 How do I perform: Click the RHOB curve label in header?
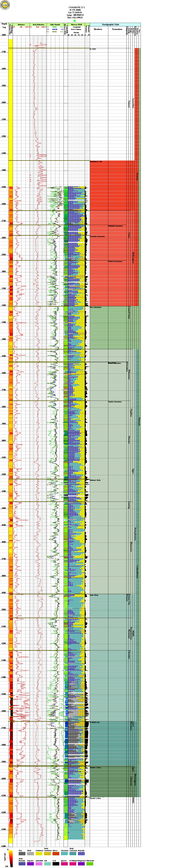click(55, 29)
